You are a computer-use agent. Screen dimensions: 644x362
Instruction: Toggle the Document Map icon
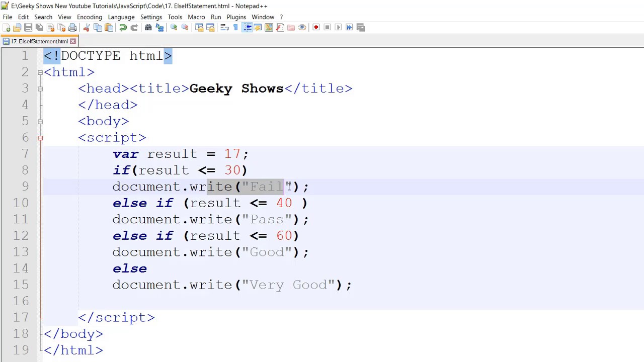click(x=269, y=27)
